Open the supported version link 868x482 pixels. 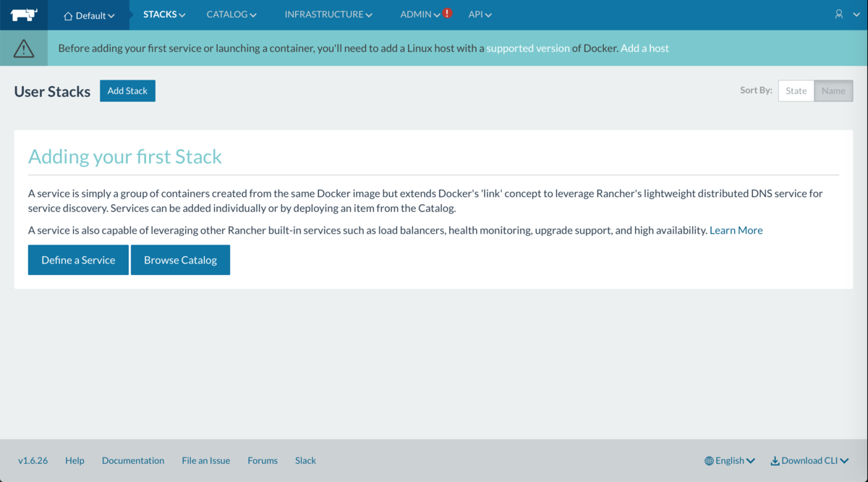pyautogui.click(x=528, y=48)
